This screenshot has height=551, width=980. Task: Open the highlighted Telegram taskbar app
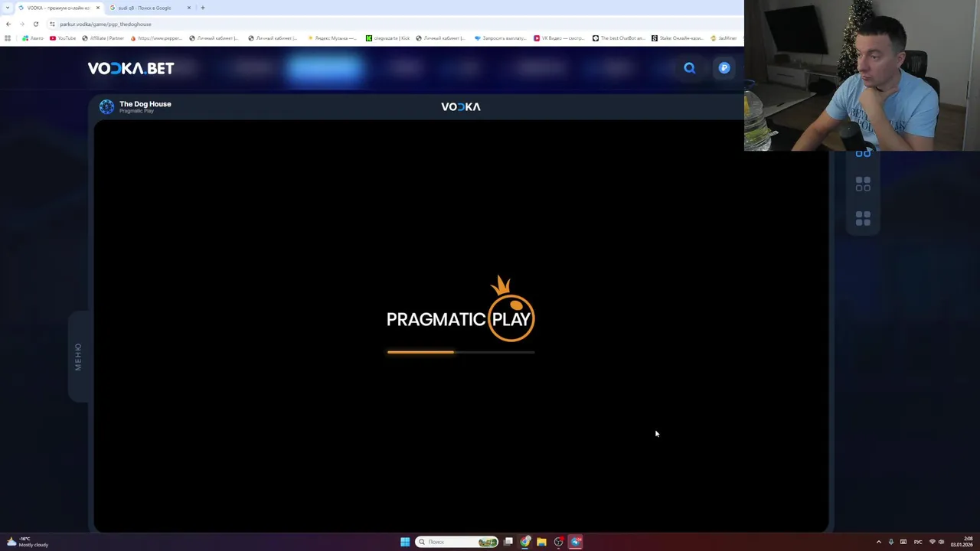pyautogui.click(x=576, y=542)
